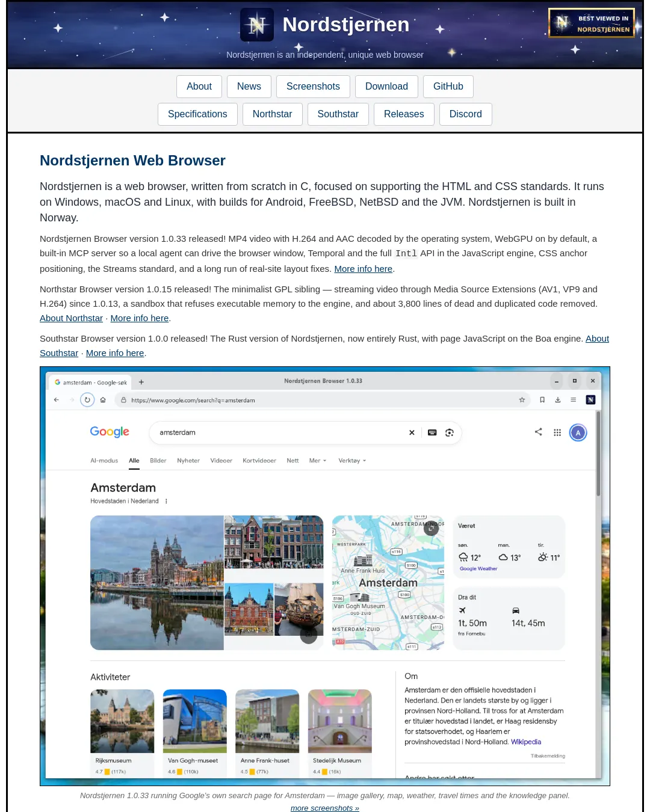Go to the Download page

coord(386,87)
